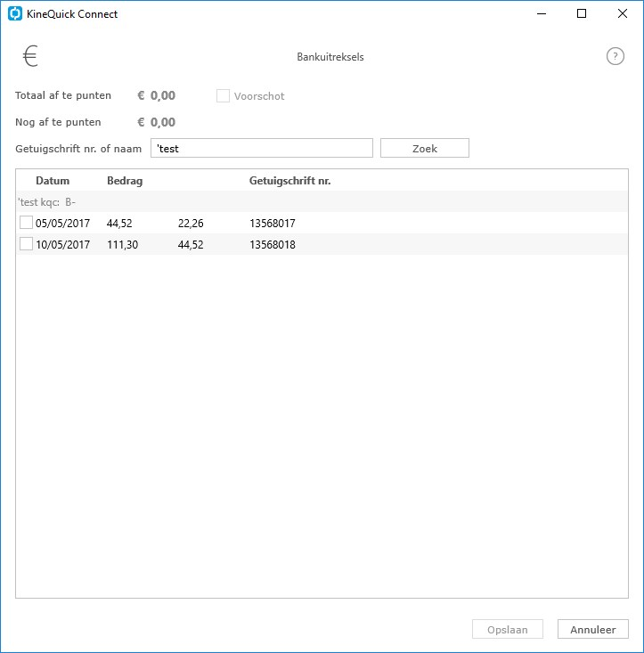Click the KineQuick Connect app logo

(15, 13)
